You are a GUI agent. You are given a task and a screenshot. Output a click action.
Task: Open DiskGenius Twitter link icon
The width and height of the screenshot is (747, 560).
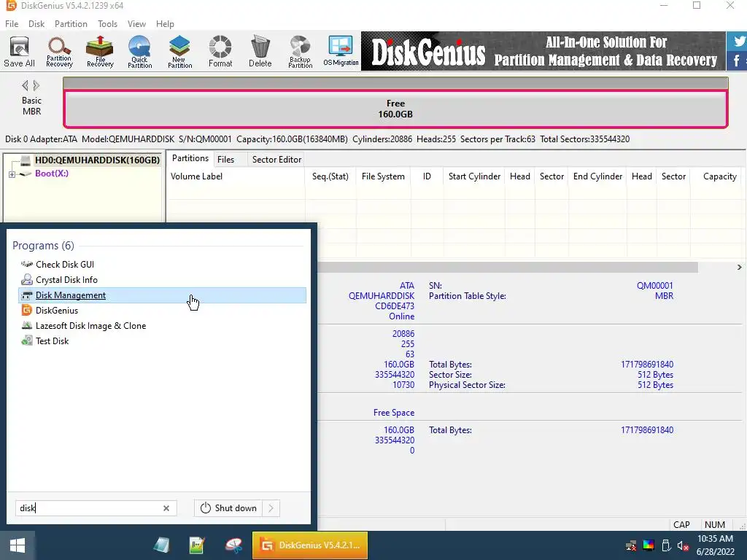(x=738, y=41)
